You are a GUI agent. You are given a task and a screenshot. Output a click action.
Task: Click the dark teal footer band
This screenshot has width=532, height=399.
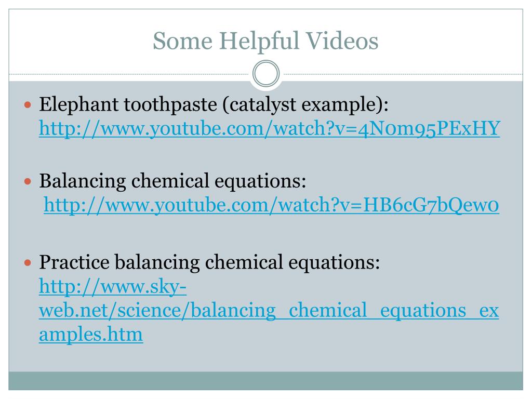click(x=265, y=381)
